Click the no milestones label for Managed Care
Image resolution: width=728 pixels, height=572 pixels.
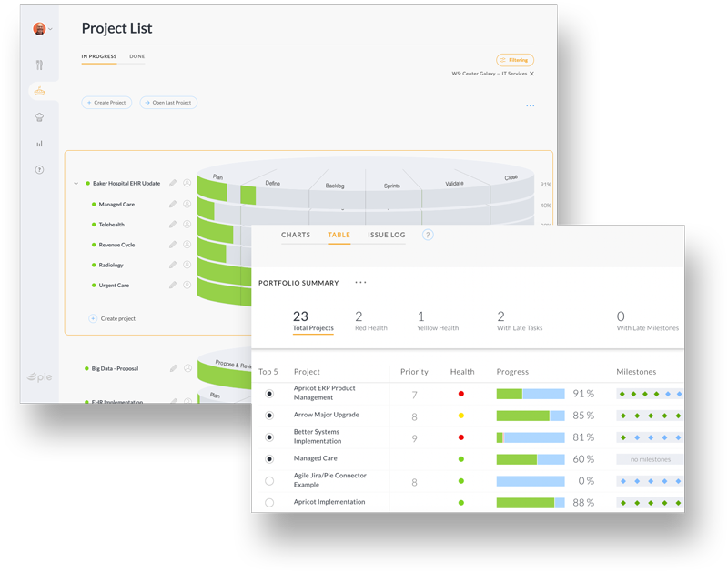tap(650, 459)
